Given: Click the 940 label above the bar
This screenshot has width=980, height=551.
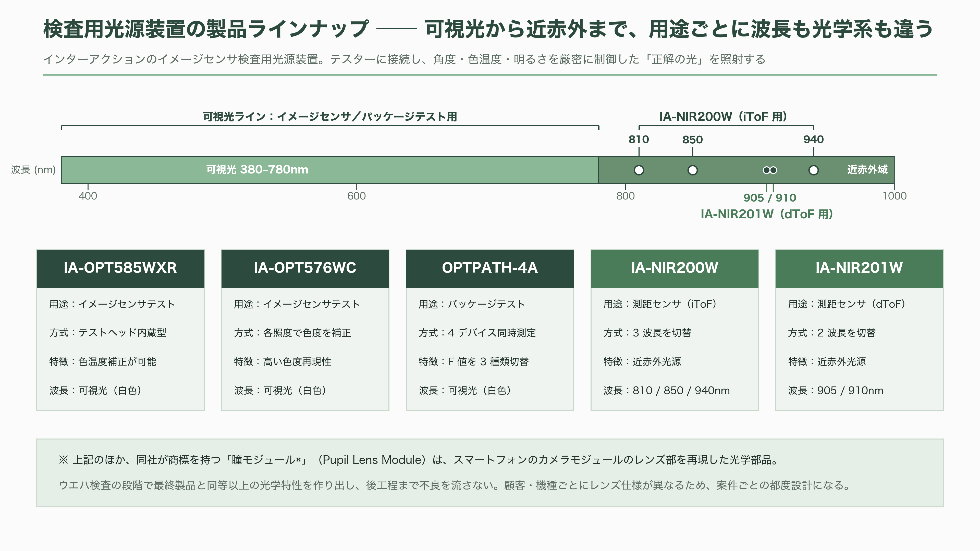Looking at the screenshot, I should [813, 140].
